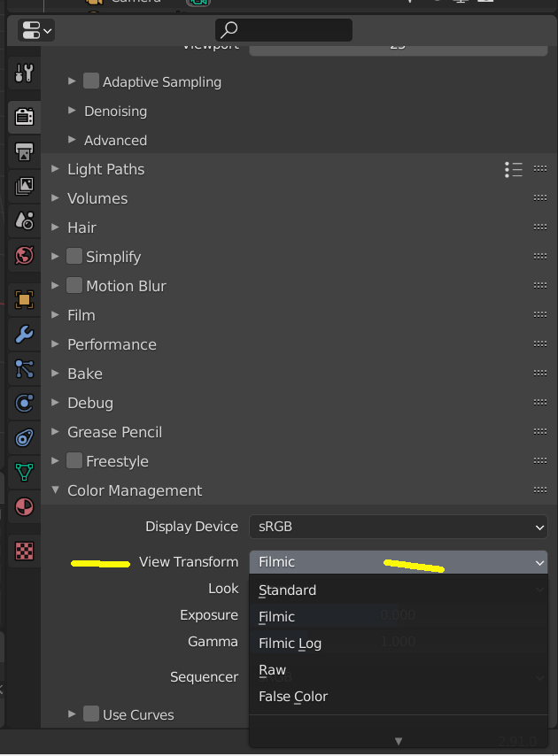This screenshot has width=558, height=756.
Task: Open the Display Device sRGB dropdown
Action: coord(398,527)
